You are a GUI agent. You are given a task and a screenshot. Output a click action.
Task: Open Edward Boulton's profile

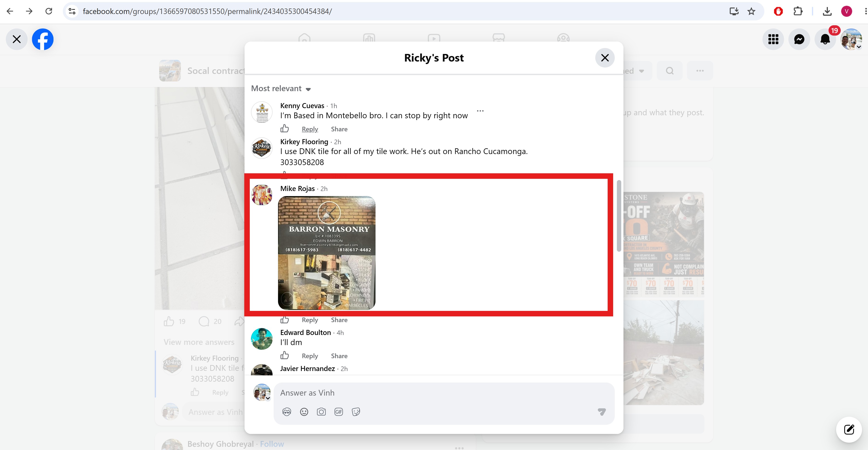306,333
